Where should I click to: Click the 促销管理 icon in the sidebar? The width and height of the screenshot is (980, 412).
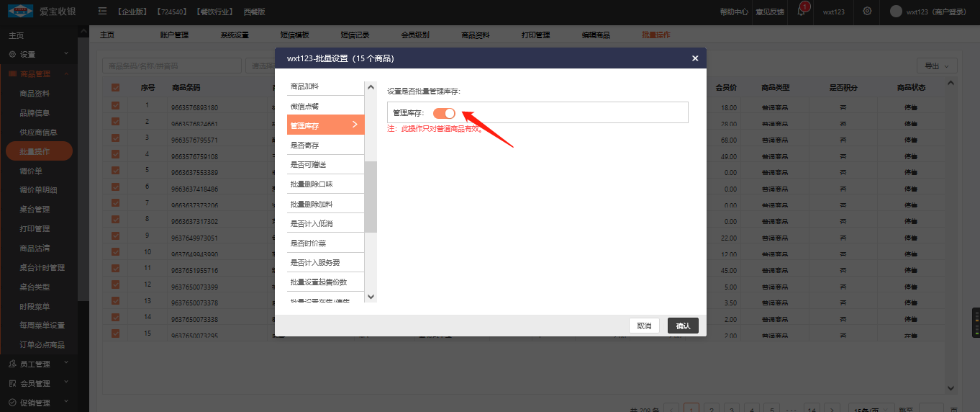[13, 403]
